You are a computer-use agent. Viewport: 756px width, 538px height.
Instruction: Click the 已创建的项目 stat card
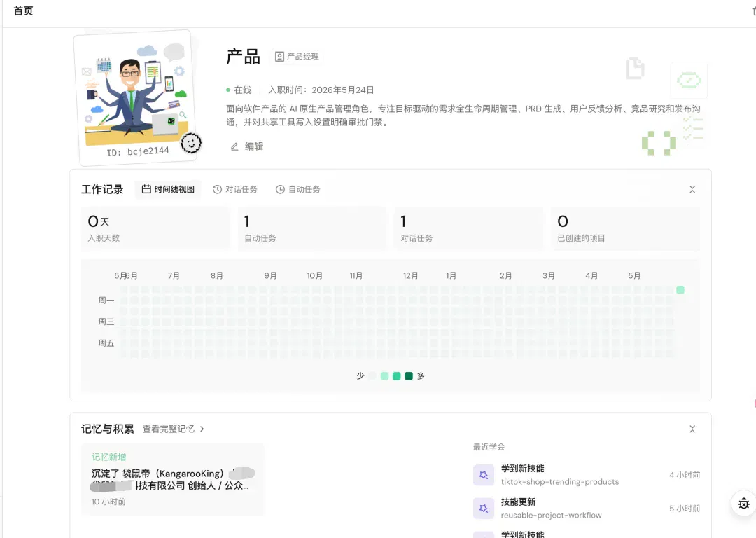tap(625, 228)
